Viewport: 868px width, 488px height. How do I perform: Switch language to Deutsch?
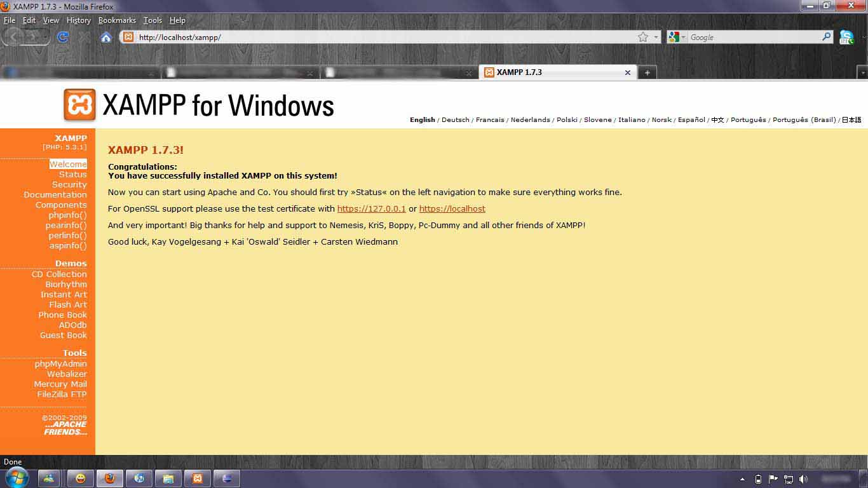tap(456, 119)
